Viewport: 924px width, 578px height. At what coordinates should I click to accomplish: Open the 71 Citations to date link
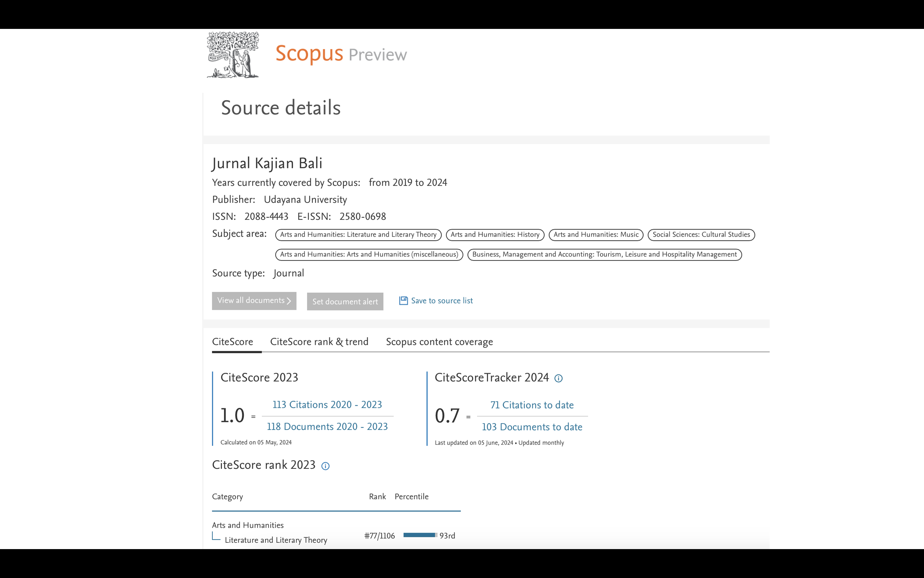point(532,405)
